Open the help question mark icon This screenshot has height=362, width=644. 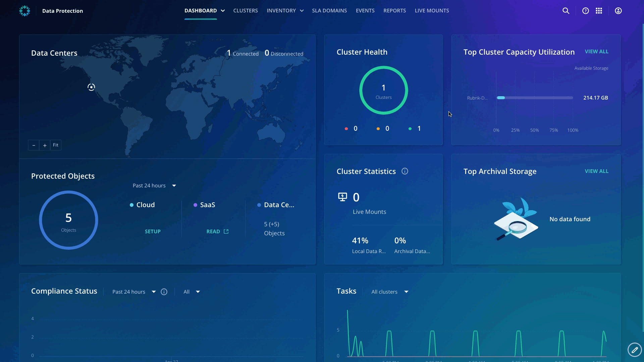tap(586, 11)
